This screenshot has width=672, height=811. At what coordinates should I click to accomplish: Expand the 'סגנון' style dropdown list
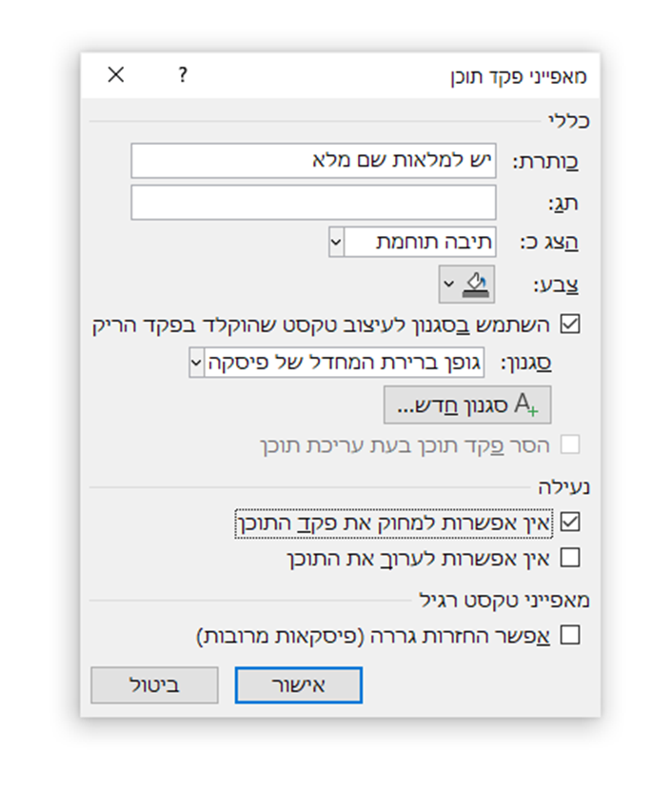click(x=197, y=364)
